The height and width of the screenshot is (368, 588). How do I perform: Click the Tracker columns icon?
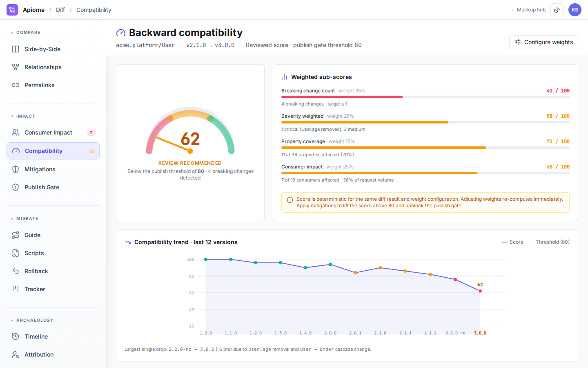coord(16,289)
